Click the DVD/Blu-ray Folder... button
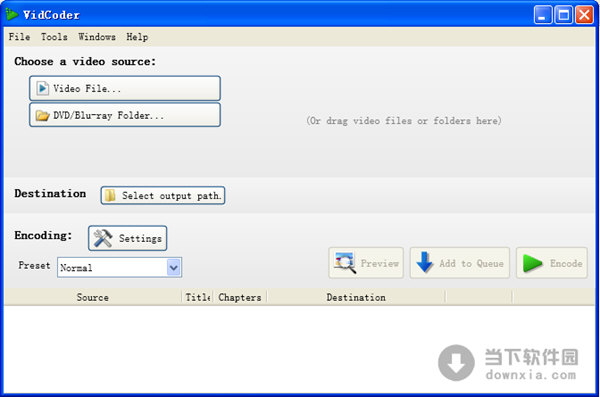Viewport: 600px width, 397px height. pos(125,115)
